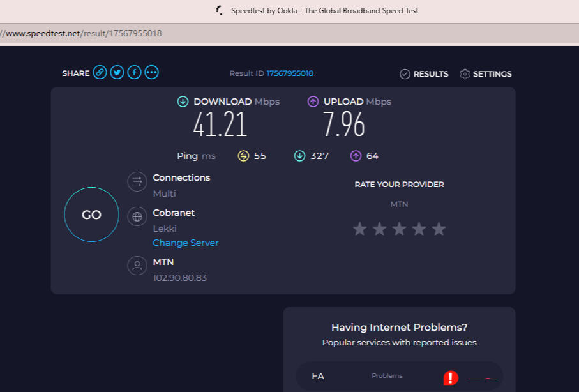The image size is (579, 392).
Task: Open the EA Problems service row
Action: click(x=399, y=376)
